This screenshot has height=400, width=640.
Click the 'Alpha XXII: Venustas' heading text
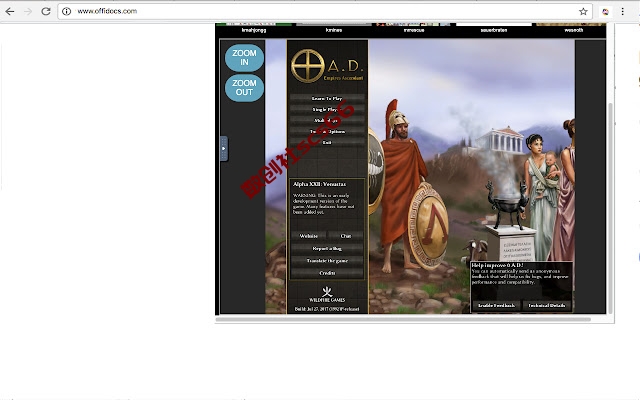click(319, 184)
